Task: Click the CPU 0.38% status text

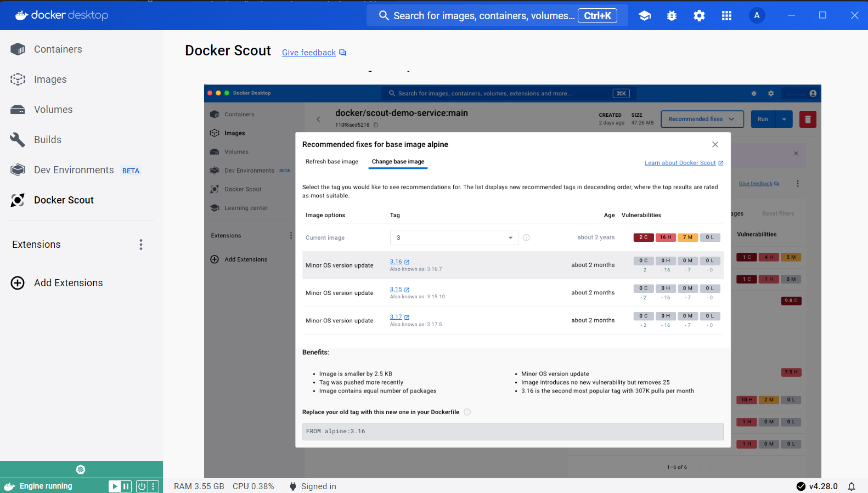Action: click(253, 486)
